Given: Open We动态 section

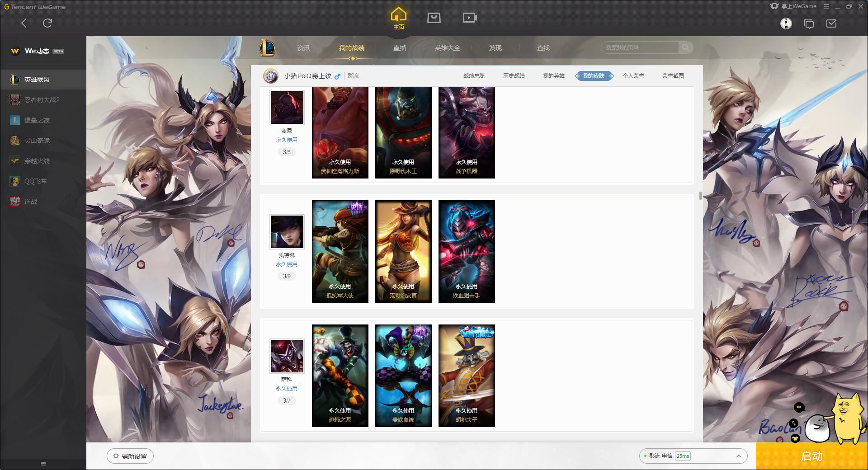Looking at the screenshot, I should click(37, 51).
